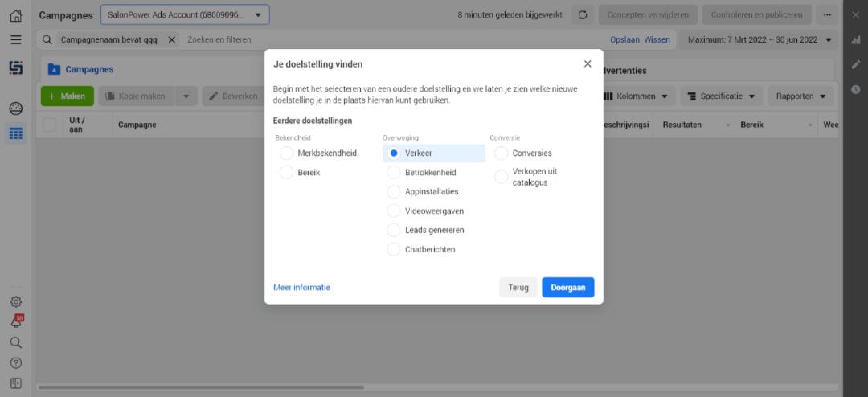Open the account overview gauge icon
Viewport: 868px width, 397px height.
[15, 108]
